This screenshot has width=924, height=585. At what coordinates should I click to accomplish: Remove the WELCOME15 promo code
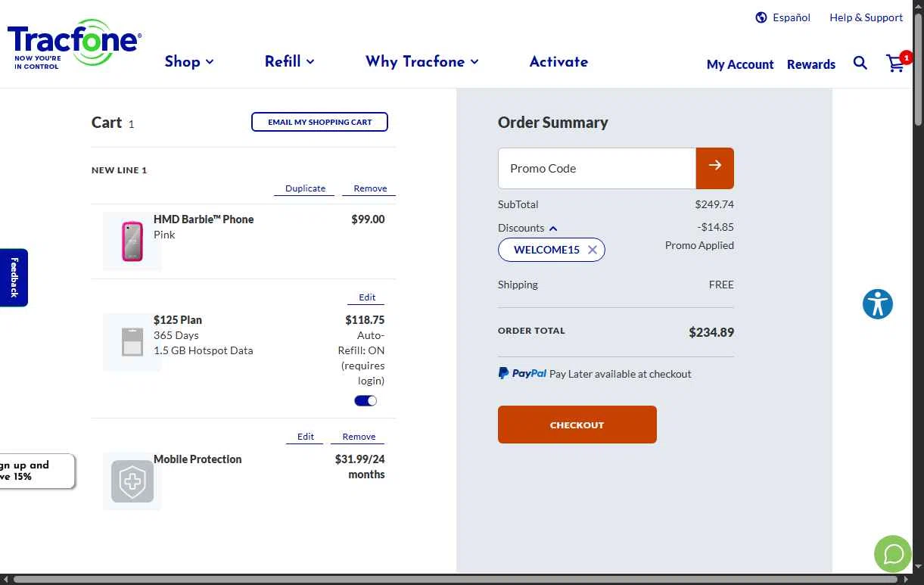click(593, 250)
